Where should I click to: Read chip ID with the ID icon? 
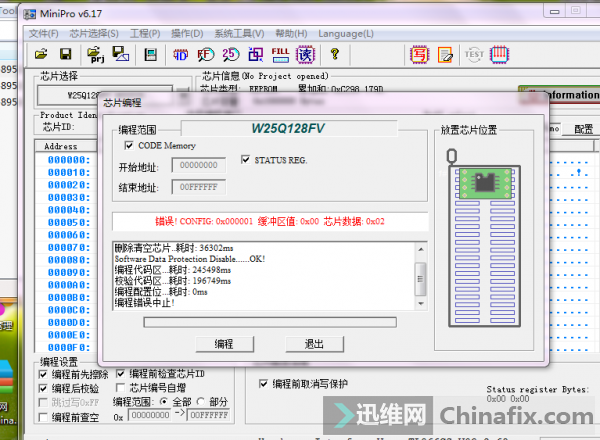click(180, 55)
